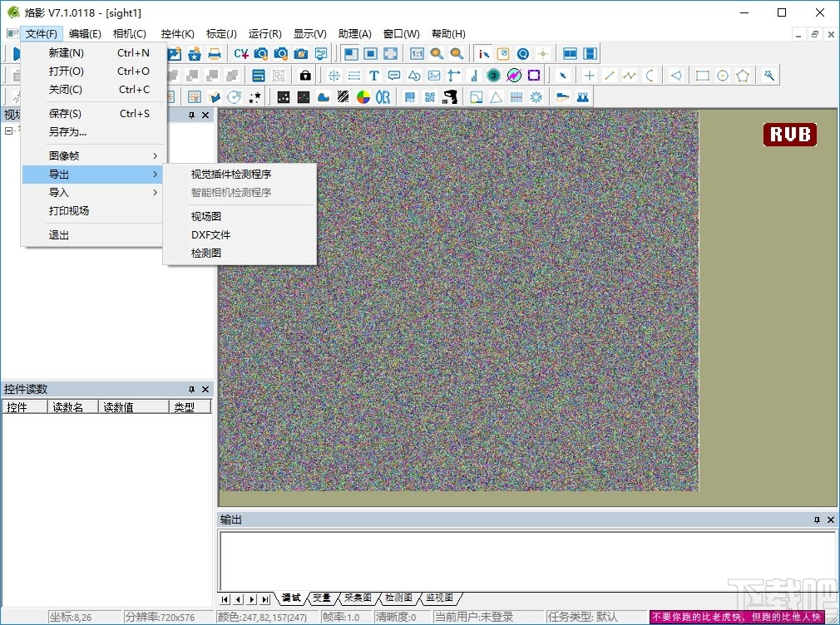Select DXF文件 export option

pos(240,235)
